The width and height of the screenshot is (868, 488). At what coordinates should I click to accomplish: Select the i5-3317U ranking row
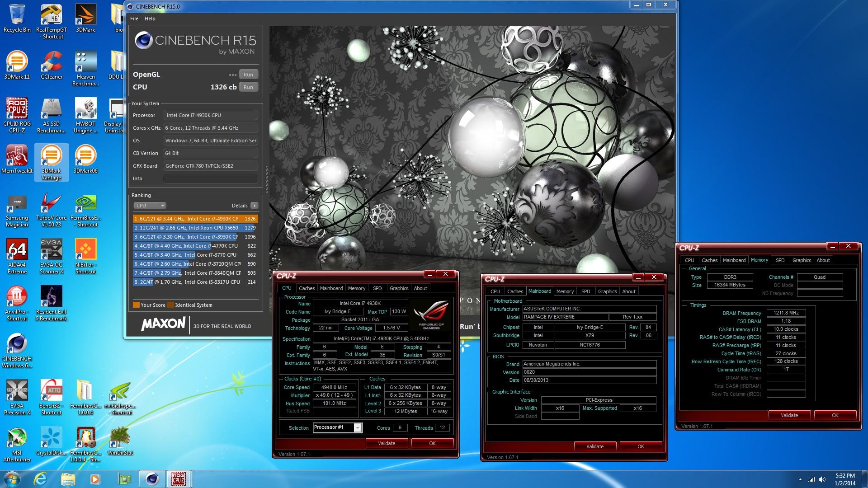click(195, 282)
